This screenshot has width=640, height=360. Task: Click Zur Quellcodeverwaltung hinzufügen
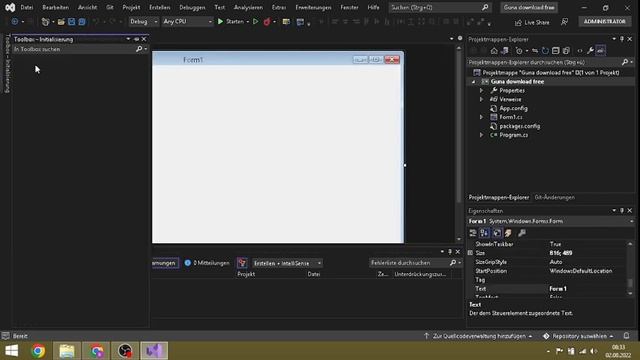[478, 336]
